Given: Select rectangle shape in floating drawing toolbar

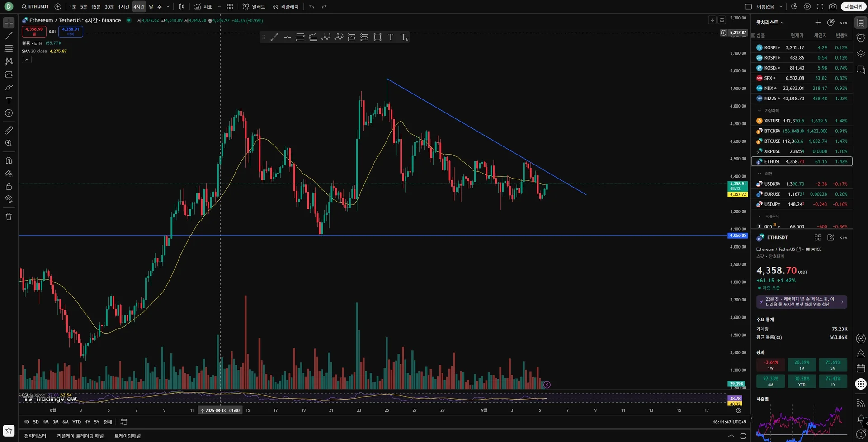Looking at the screenshot, I should [377, 37].
